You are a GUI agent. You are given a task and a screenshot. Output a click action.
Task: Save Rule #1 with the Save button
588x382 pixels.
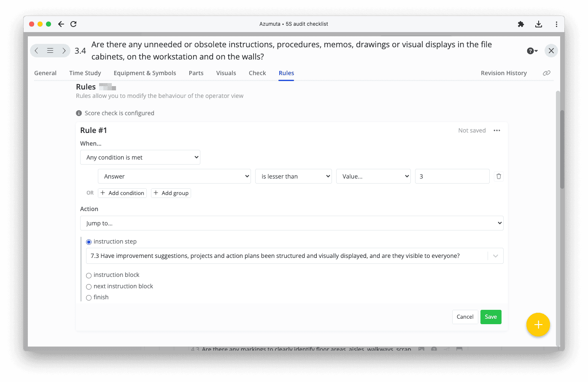pyautogui.click(x=491, y=317)
